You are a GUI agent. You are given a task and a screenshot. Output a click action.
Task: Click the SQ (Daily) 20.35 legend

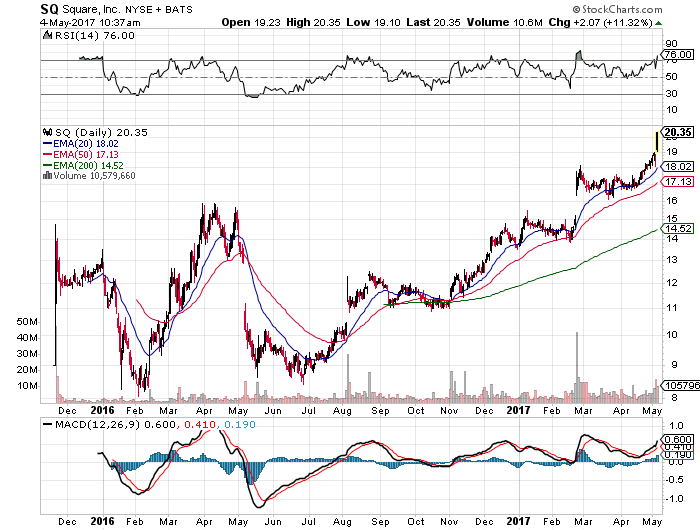[101, 133]
